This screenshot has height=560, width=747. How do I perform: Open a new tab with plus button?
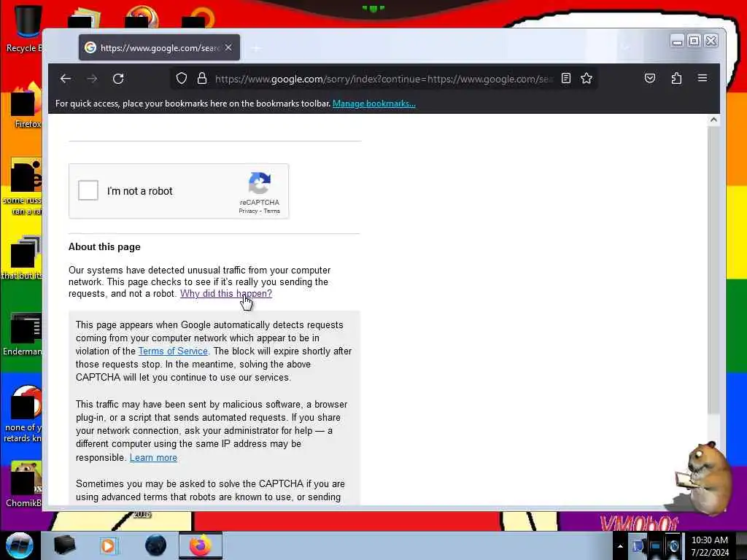pyautogui.click(x=256, y=48)
